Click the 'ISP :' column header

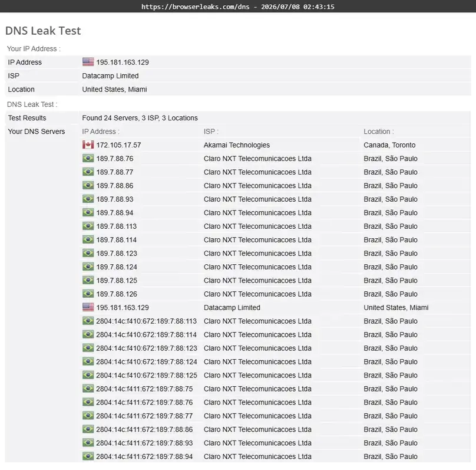coord(211,132)
